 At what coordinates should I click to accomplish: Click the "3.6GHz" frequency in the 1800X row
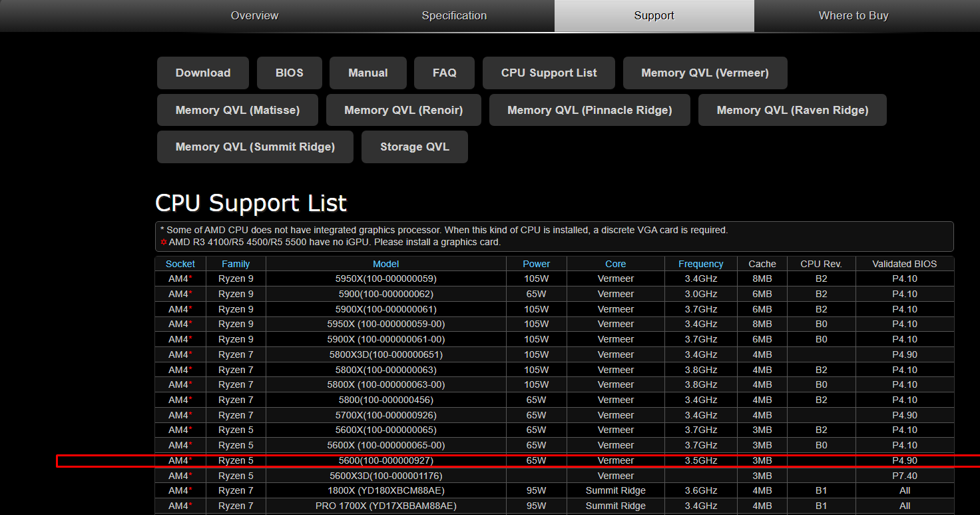pyautogui.click(x=701, y=490)
